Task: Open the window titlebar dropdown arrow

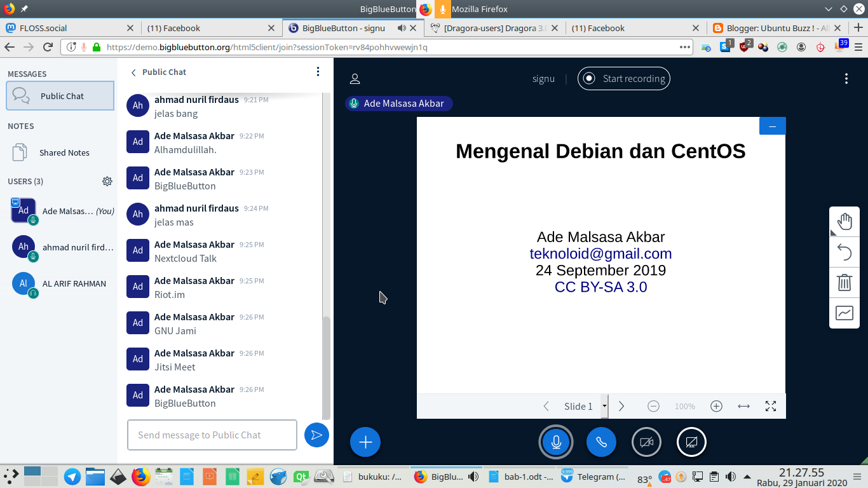Action: [x=828, y=9]
